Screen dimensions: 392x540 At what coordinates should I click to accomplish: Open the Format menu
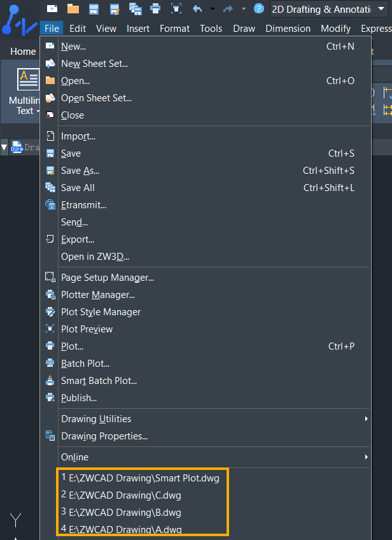tap(174, 28)
